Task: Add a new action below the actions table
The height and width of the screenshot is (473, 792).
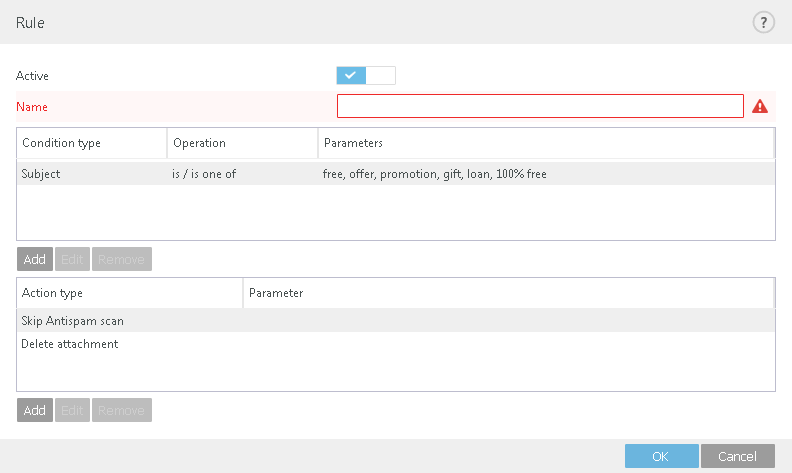Action: [35, 410]
